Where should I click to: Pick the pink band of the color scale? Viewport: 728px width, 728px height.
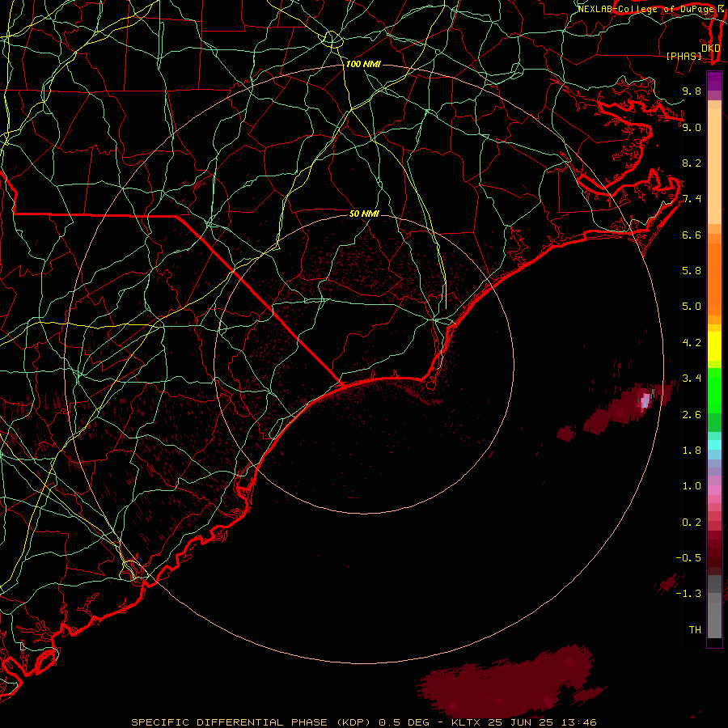click(714, 490)
